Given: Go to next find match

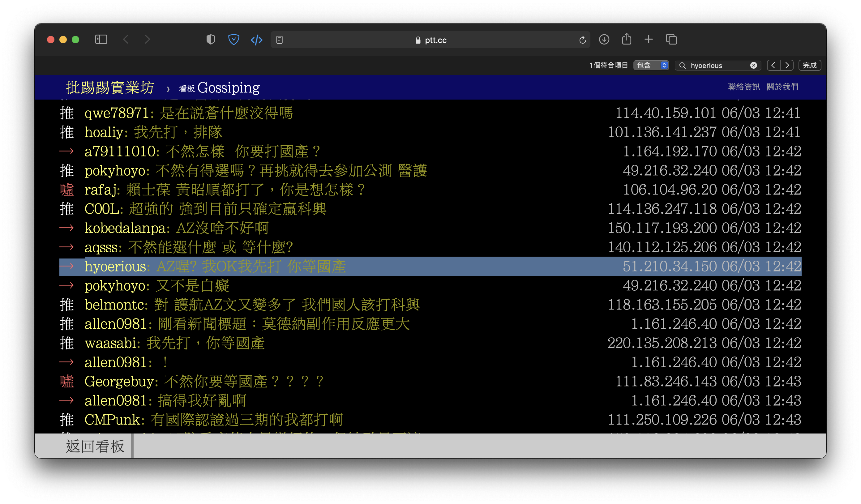Looking at the screenshot, I should coord(787,65).
